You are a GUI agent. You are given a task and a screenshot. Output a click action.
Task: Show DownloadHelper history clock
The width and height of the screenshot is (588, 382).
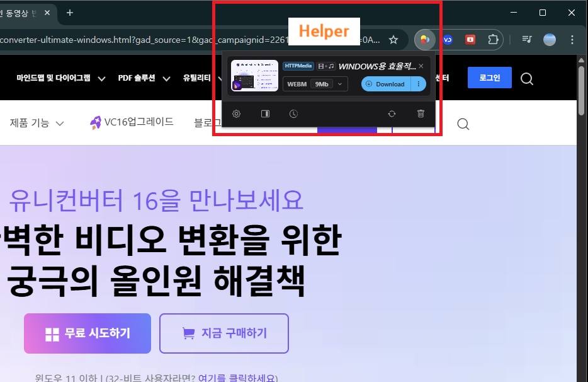[293, 113]
